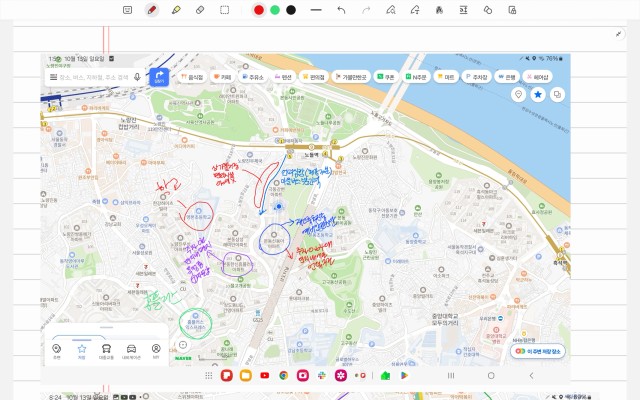640x400 pixels.
Task: Click the page lock icon in toolbar
Action: pos(512,10)
